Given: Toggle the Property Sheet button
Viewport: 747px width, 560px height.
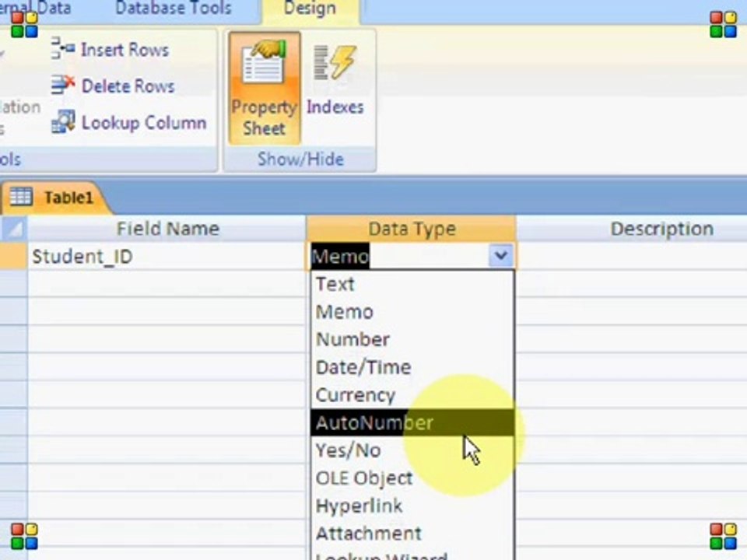Looking at the screenshot, I should click(x=265, y=88).
